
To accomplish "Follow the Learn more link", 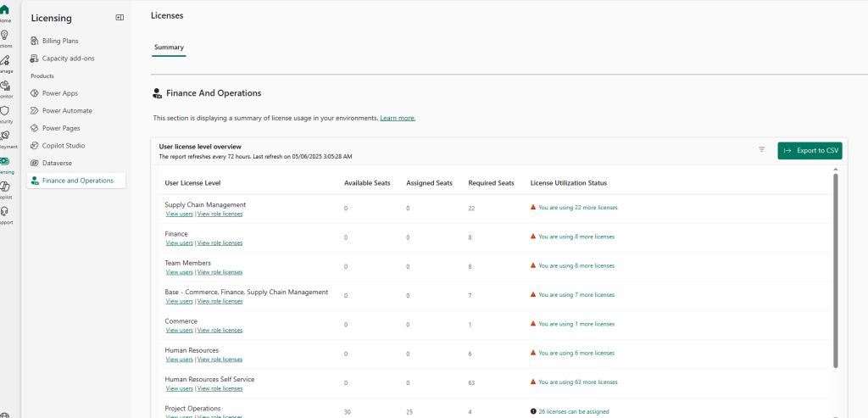I will click(398, 118).
